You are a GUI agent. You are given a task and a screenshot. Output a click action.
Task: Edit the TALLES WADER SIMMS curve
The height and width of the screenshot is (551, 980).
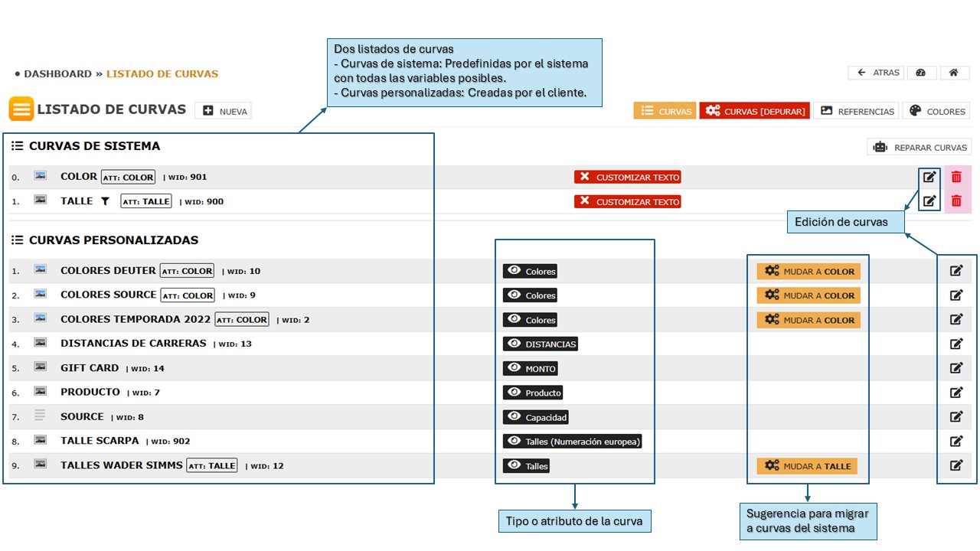tap(955, 465)
